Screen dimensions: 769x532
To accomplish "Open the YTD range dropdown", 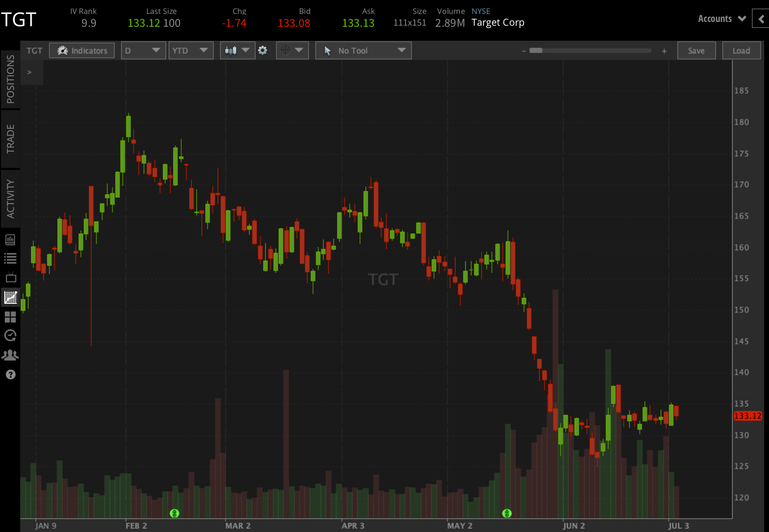I will (x=191, y=50).
